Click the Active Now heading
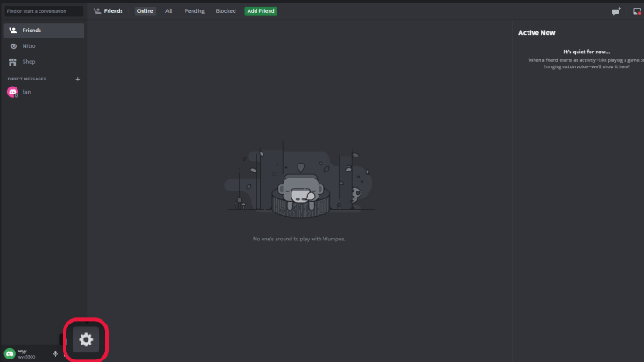This screenshot has width=644, height=362. (x=536, y=33)
